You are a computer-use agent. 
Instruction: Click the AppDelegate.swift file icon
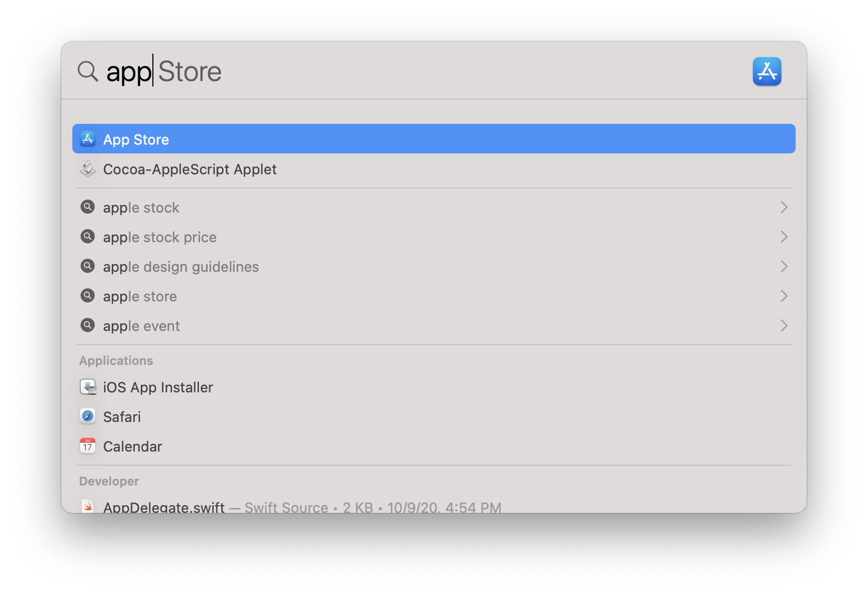[x=88, y=506]
